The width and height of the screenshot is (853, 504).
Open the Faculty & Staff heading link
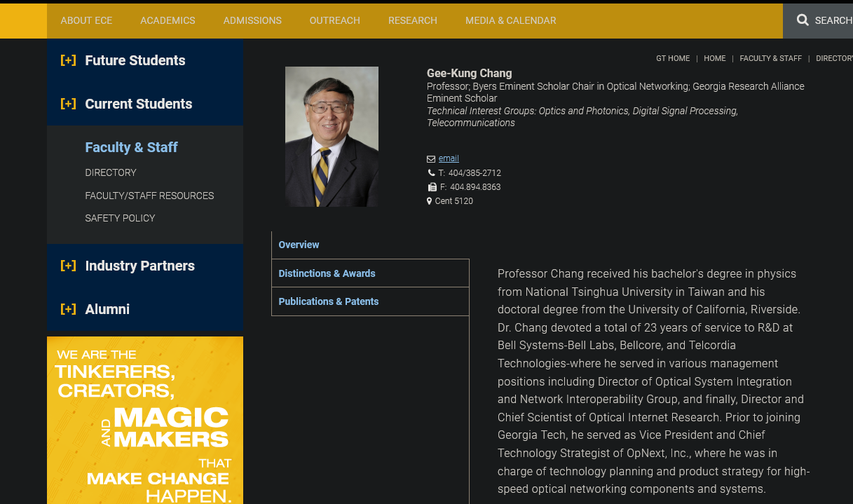point(131,147)
